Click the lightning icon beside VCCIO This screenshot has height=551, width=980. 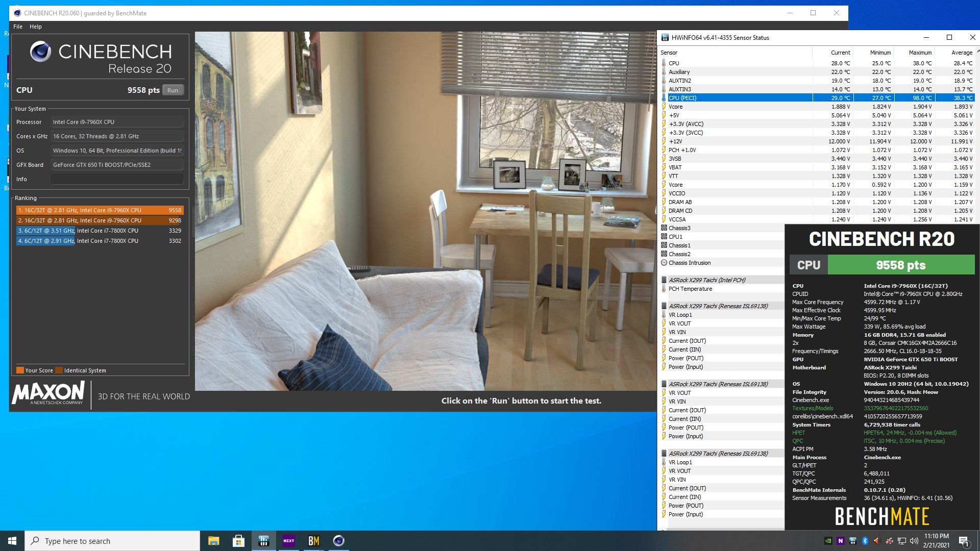tap(664, 193)
